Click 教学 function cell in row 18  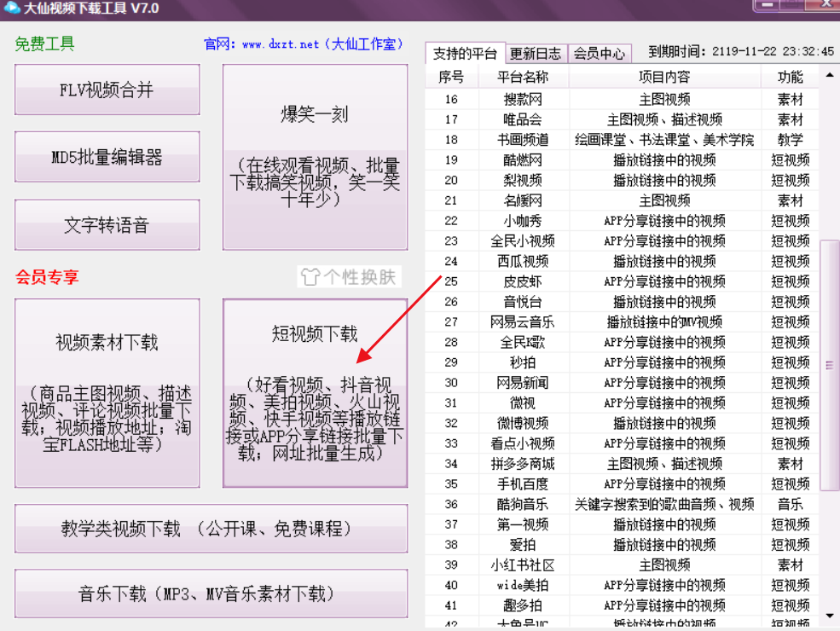click(x=791, y=140)
